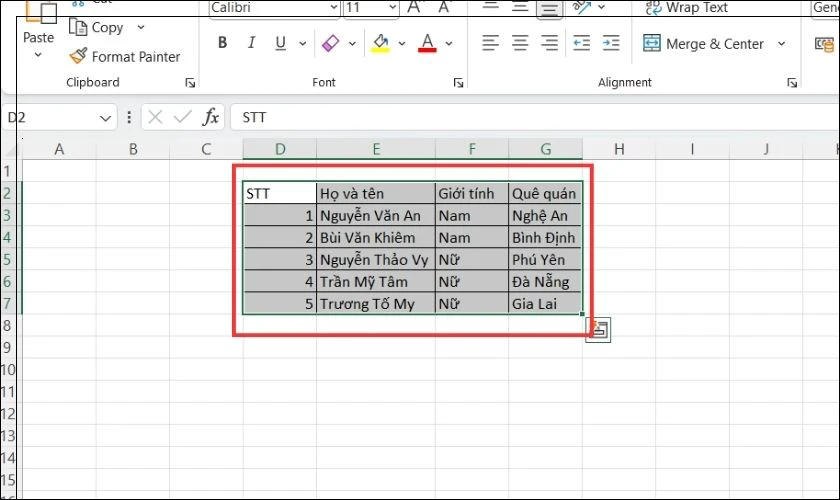Toggle Underline formatting

click(x=280, y=43)
